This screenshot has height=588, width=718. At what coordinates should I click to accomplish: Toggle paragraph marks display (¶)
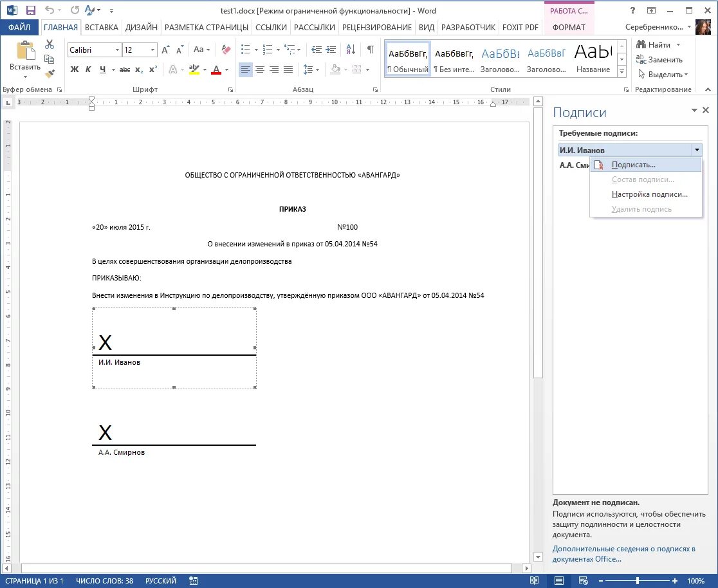point(371,50)
